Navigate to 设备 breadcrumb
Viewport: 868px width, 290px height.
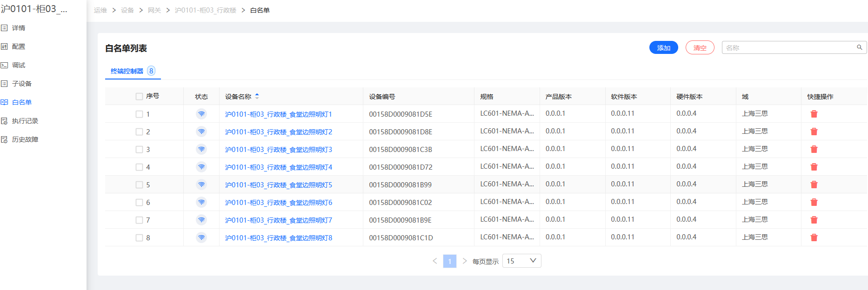pyautogui.click(x=127, y=10)
